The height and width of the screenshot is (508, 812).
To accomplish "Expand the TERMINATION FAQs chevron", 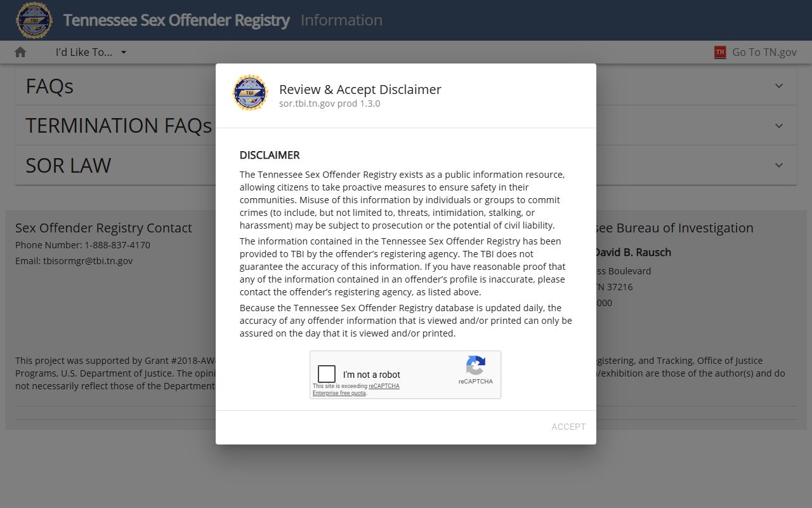I will pyautogui.click(x=779, y=125).
